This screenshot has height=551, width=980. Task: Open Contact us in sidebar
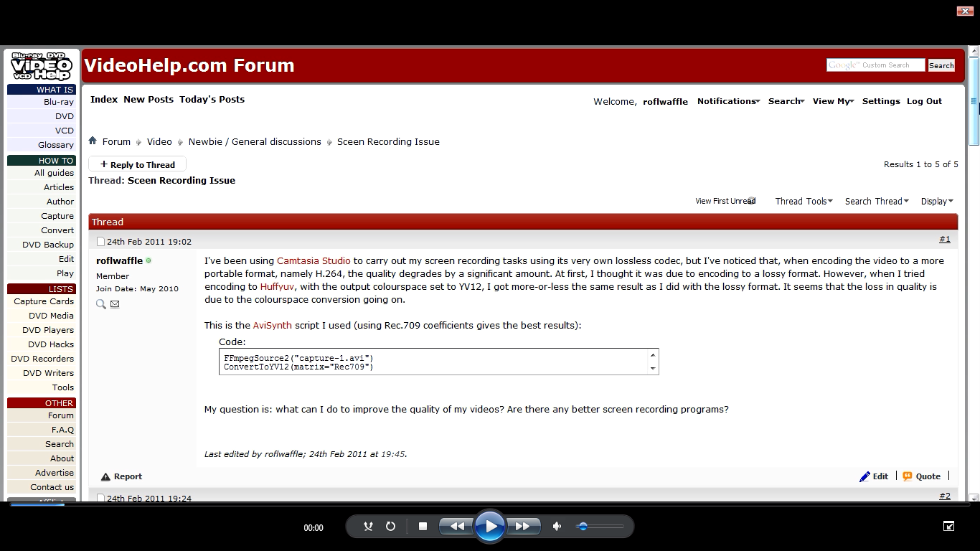tap(52, 487)
